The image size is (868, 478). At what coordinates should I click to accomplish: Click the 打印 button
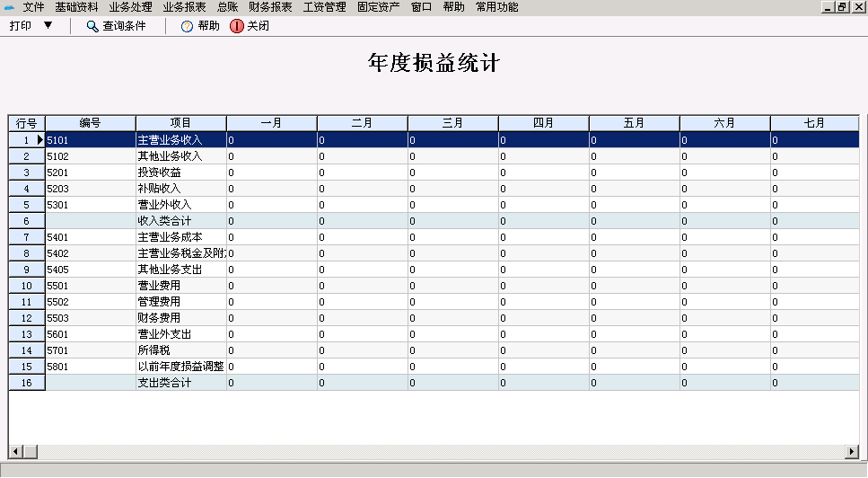point(21,26)
